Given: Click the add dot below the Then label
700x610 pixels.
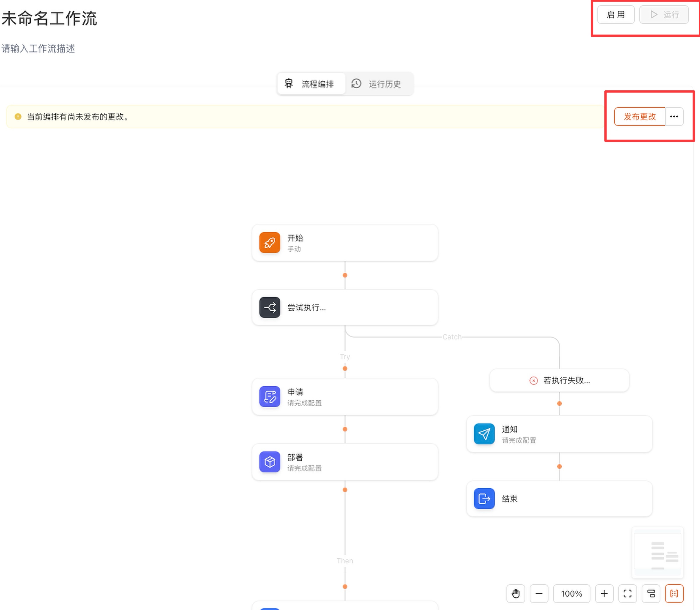Looking at the screenshot, I should 345,586.
